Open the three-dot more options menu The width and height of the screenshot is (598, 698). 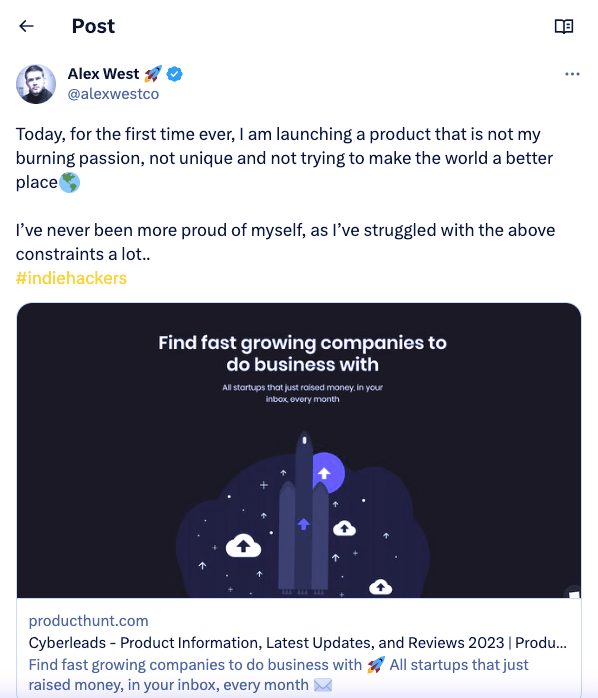pos(572,74)
